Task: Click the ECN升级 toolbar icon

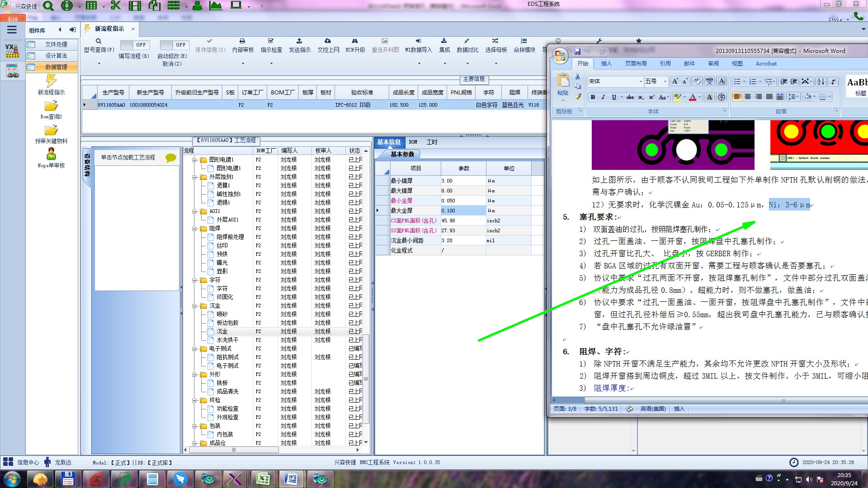Action: [355, 41]
